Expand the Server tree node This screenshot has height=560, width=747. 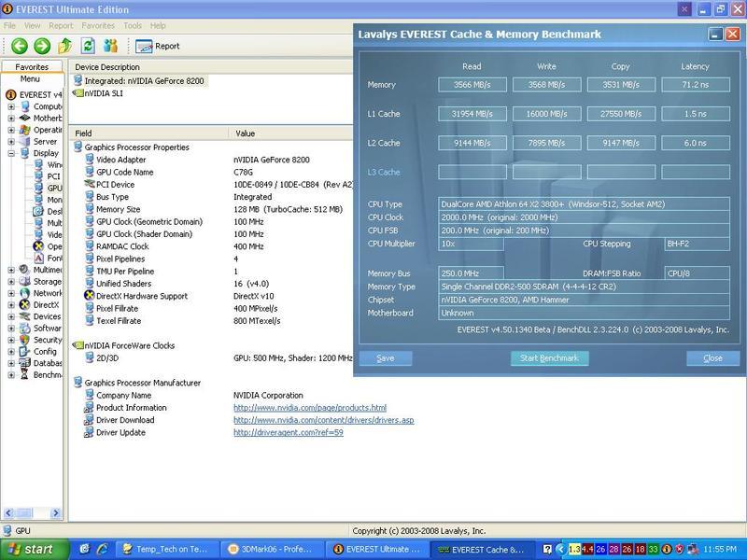click(11, 142)
